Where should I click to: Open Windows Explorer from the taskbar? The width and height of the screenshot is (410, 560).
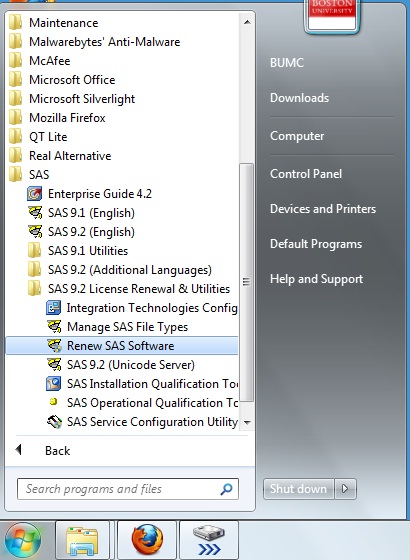[82, 541]
